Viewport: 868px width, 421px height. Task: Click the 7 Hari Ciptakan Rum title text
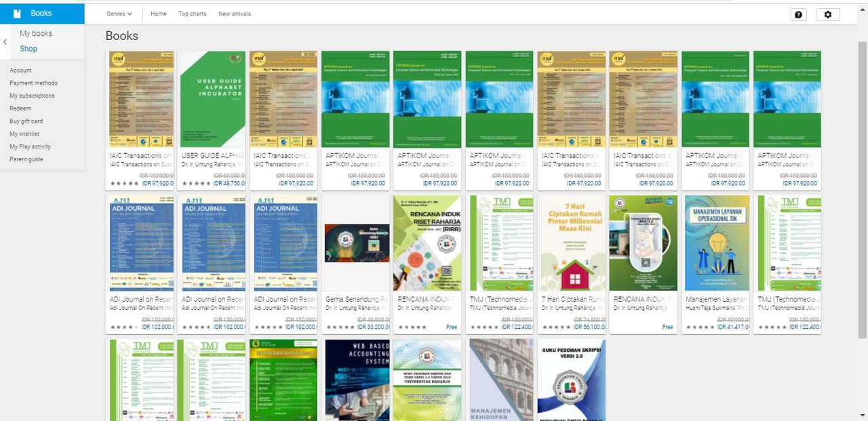click(x=573, y=300)
